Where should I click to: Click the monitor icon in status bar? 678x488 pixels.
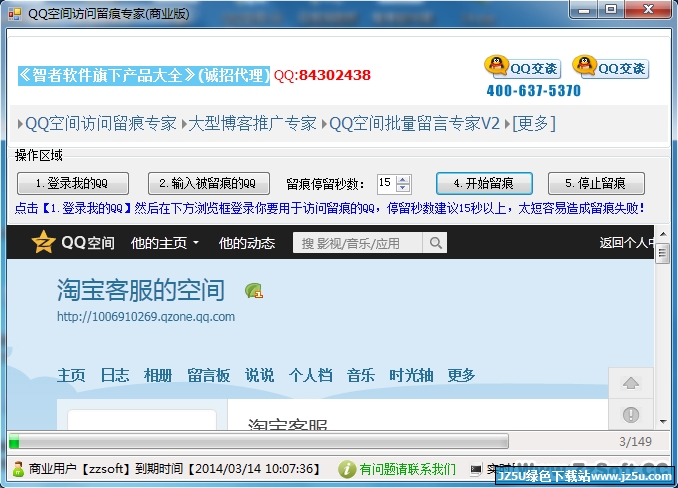click(x=476, y=469)
